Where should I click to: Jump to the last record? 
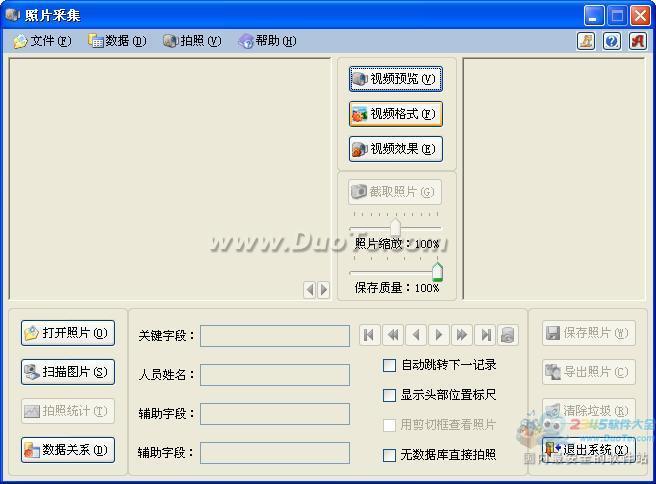pyautogui.click(x=485, y=335)
